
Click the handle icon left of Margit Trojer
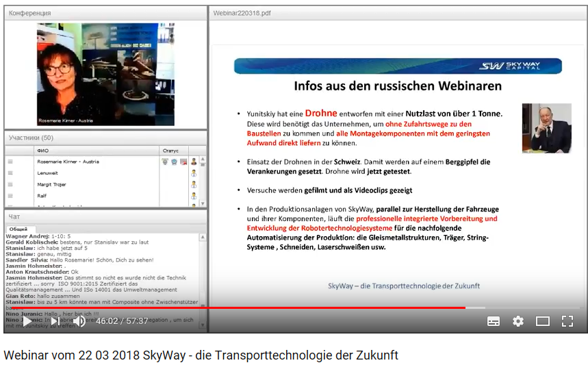click(x=10, y=184)
